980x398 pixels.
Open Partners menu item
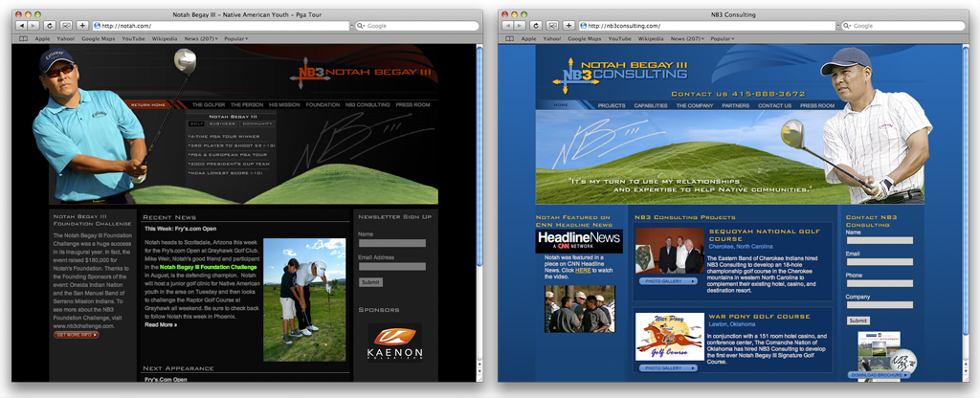[x=736, y=105]
